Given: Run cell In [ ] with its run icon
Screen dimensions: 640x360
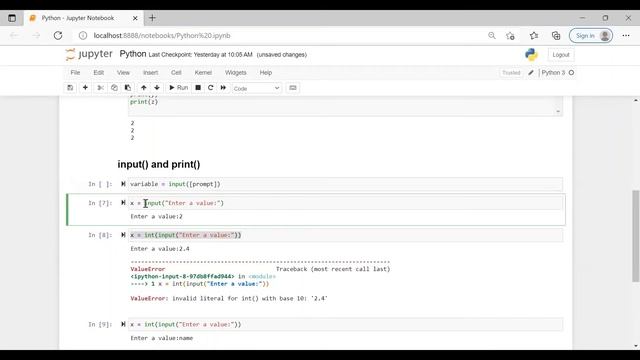Looking at the screenshot, I should (x=123, y=184).
